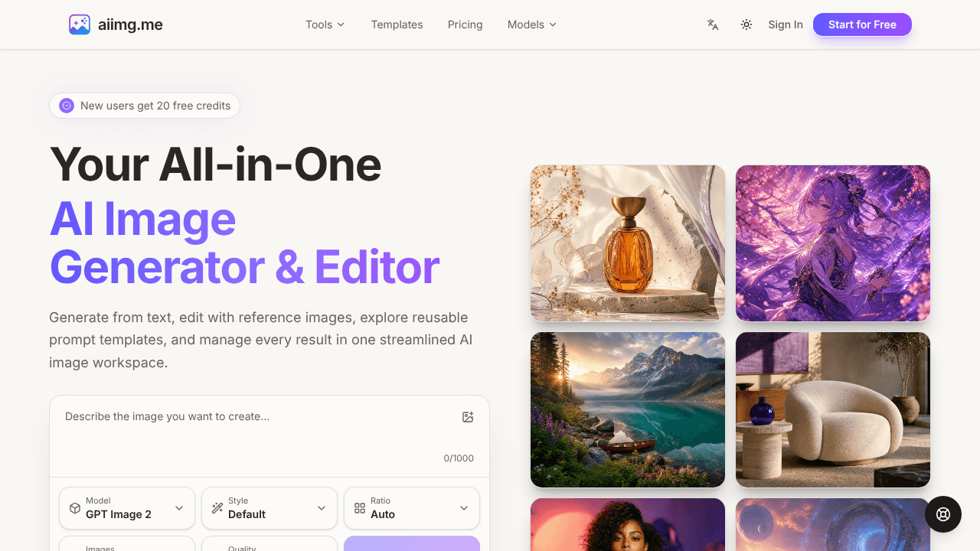
Task: Open the language translation switcher
Action: click(x=713, y=24)
